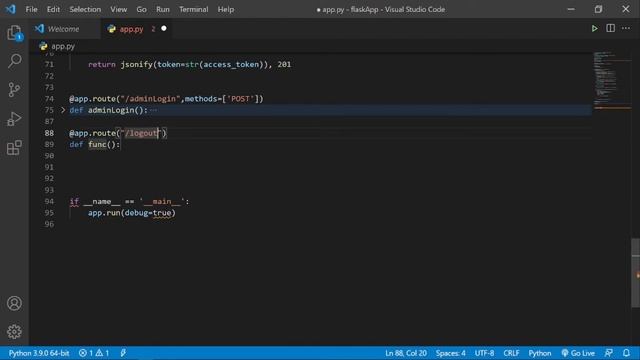This screenshot has height=360, width=640.
Task: Change line ending via CRLF
Action: tap(511, 353)
